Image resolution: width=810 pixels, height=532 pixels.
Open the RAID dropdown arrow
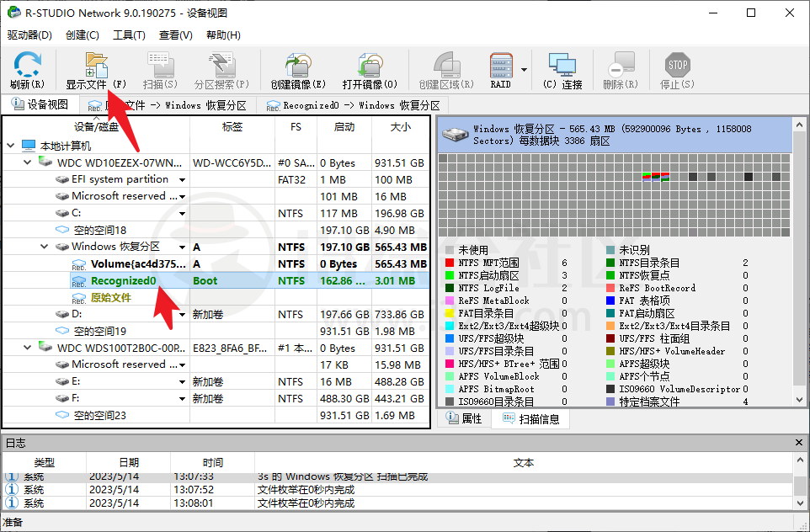point(524,70)
